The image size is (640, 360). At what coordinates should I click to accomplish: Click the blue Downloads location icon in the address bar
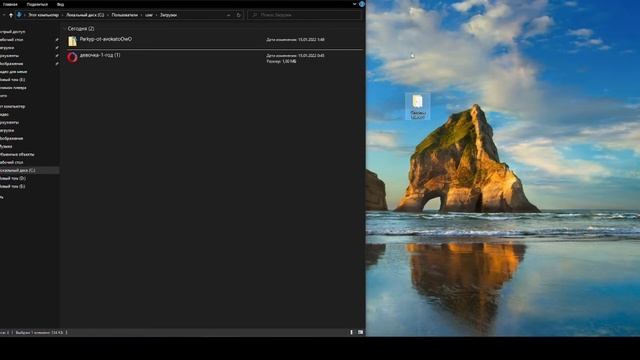tap(19, 15)
